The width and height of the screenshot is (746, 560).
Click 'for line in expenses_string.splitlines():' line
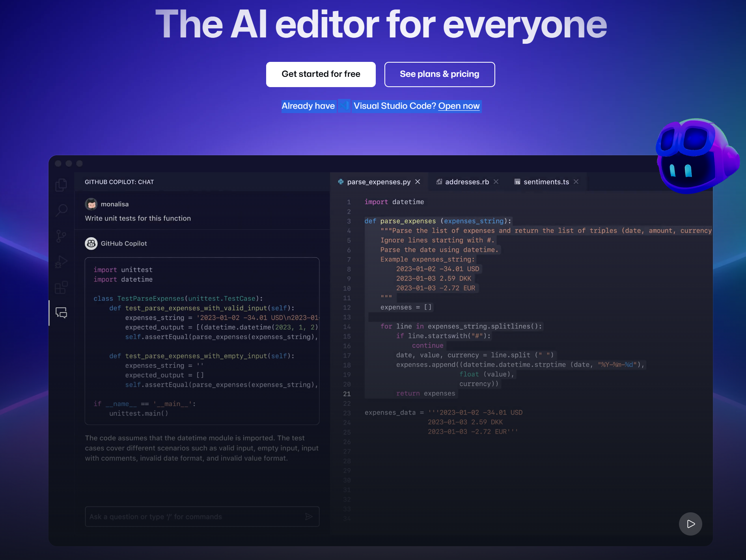[461, 326]
